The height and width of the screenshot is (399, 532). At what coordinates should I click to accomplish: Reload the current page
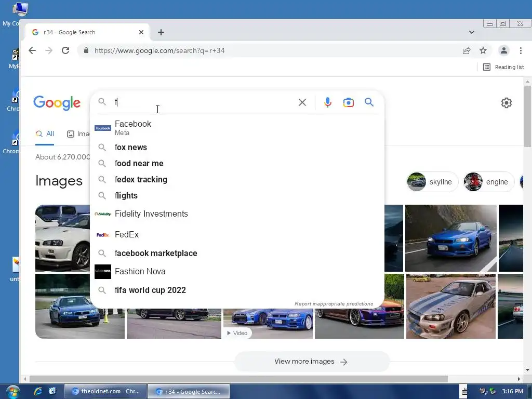65,50
